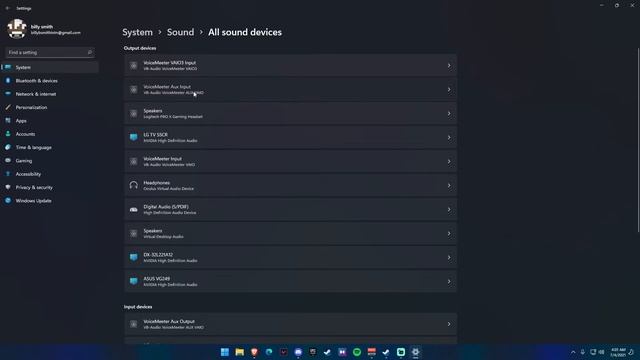Expand Virtual Desktop Audio Speakers chevron
Viewport: 640px width, 360px height.
pos(449,233)
